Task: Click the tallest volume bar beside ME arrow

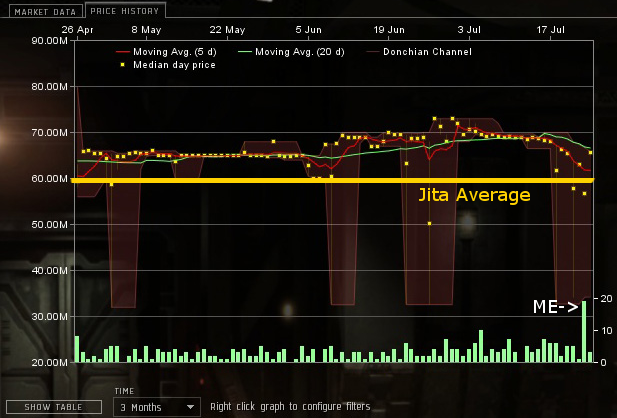Action: [x=584, y=332]
